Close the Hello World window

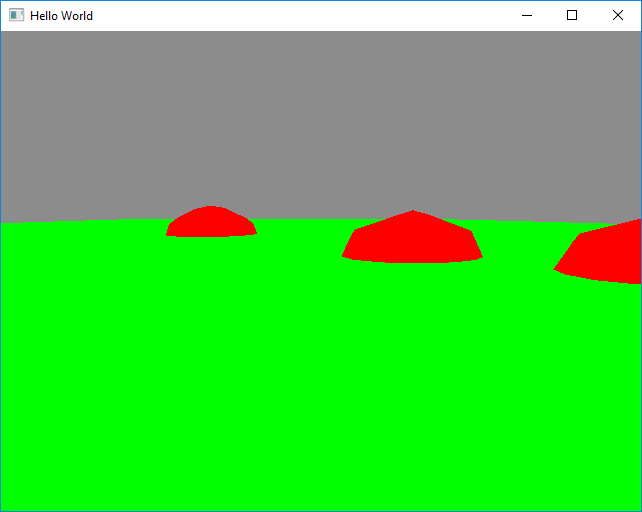[x=617, y=15]
